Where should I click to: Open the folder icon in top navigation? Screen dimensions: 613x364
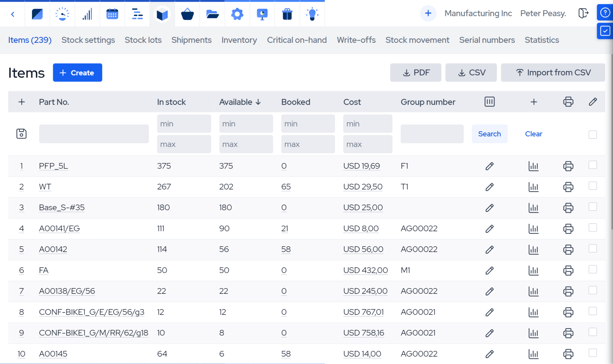[212, 14]
